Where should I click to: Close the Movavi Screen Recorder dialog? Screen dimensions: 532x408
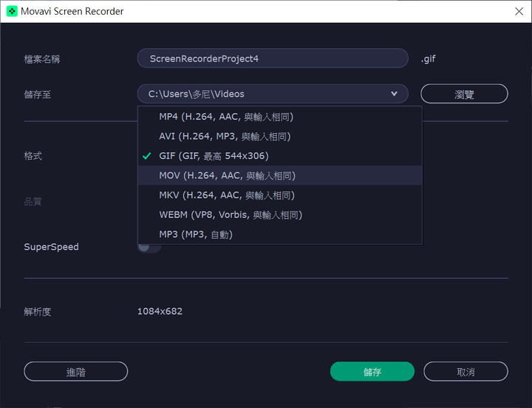pos(519,11)
